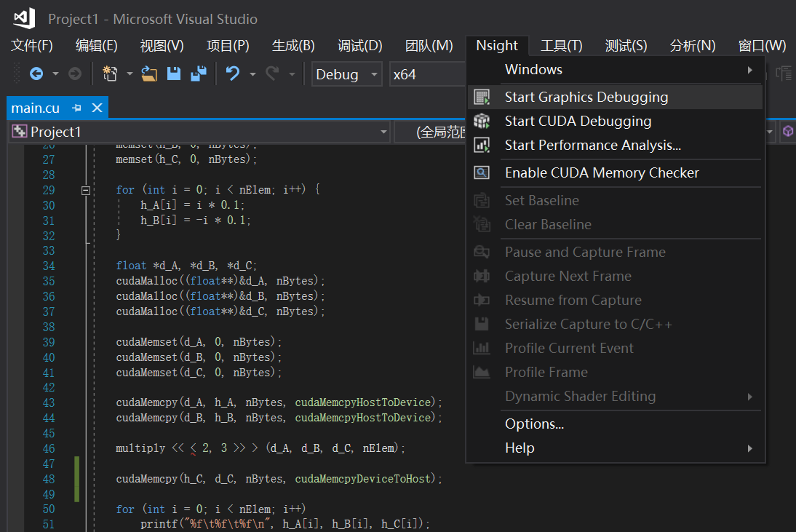
Task: Click the CUDA Memory Checker icon
Action: (482, 172)
